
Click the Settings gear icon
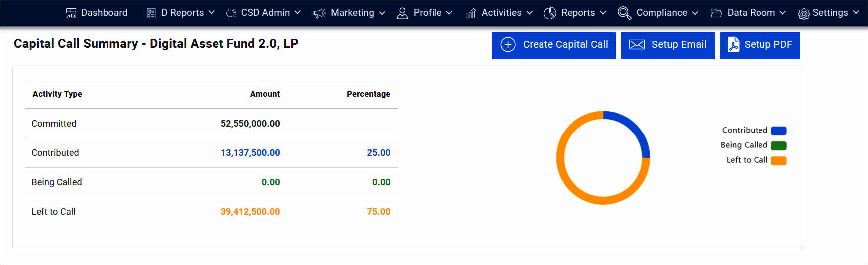(803, 14)
